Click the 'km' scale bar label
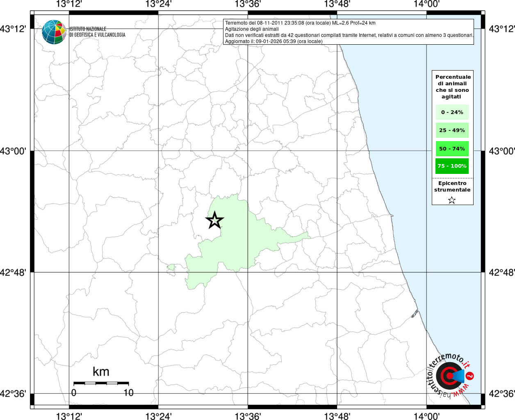 (x=101, y=372)
